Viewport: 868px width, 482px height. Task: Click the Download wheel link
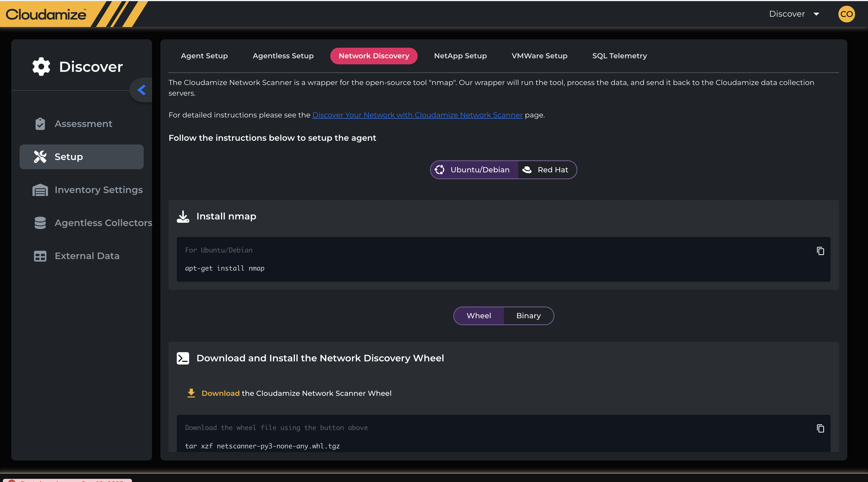(x=220, y=393)
